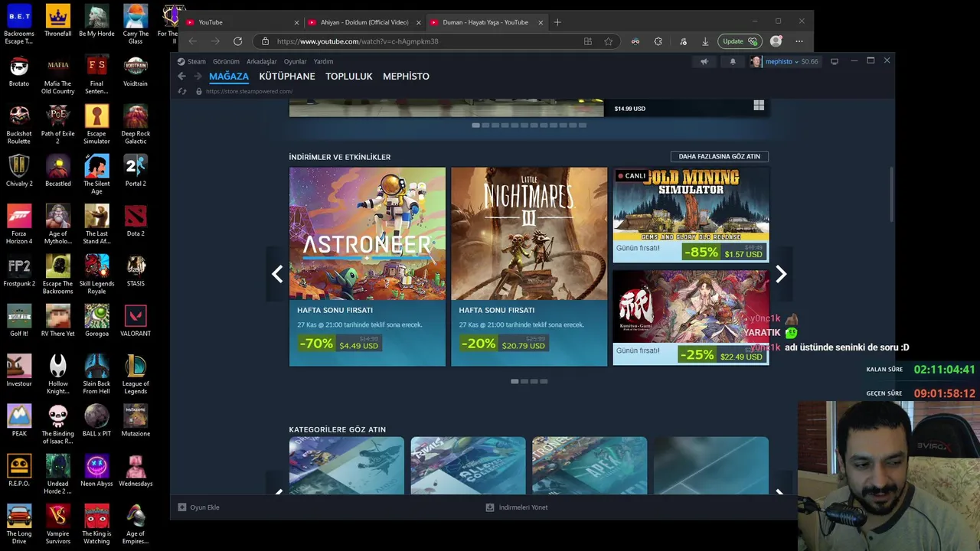
Task: Open the Görünüm menu
Action: click(226, 61)
